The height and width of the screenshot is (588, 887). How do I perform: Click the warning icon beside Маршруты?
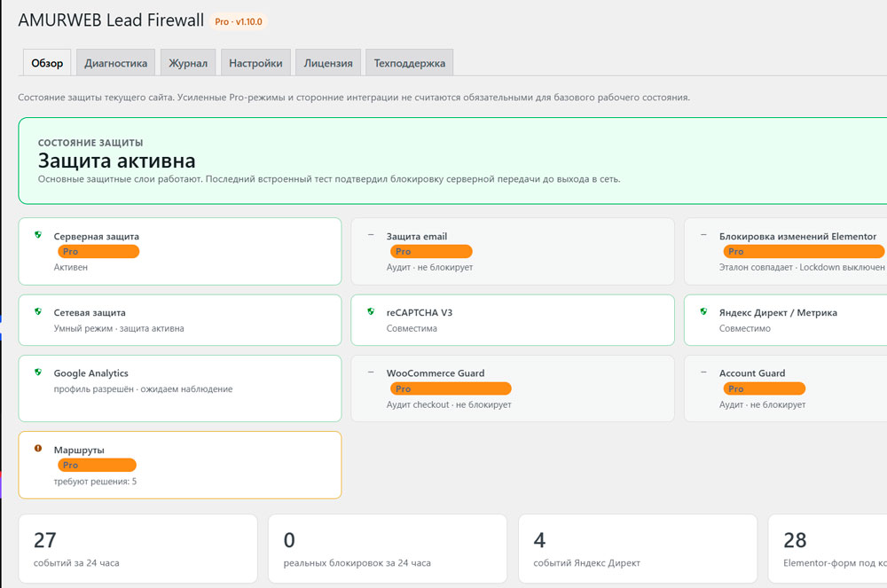point(38,449)
